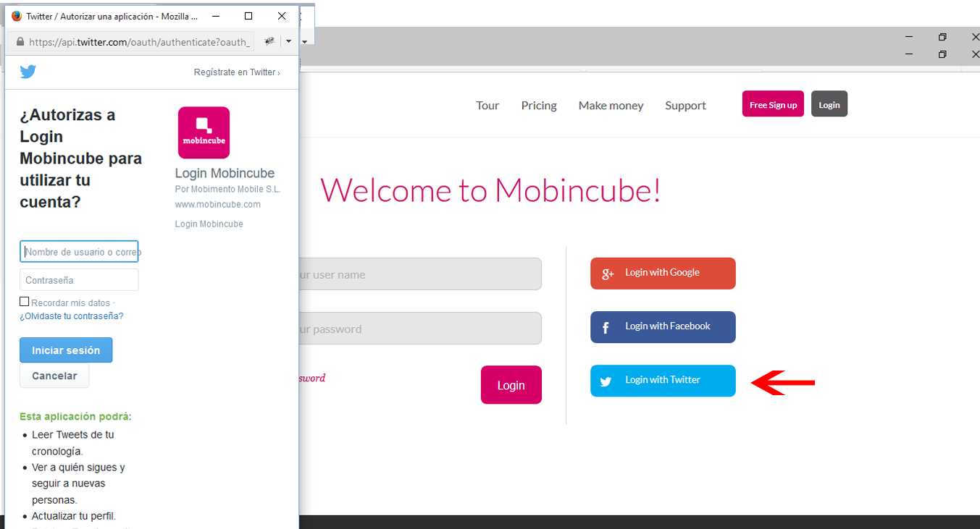Maximize the Twitter authorization popup window
The image size is (980, 529).
click(x=248, y=16)
